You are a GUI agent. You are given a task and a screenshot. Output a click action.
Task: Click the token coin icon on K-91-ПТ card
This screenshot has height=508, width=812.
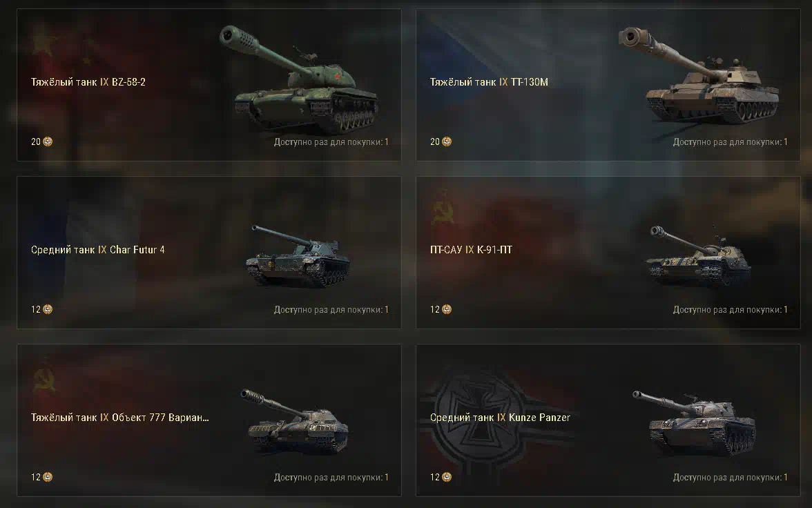click(447, 309)
